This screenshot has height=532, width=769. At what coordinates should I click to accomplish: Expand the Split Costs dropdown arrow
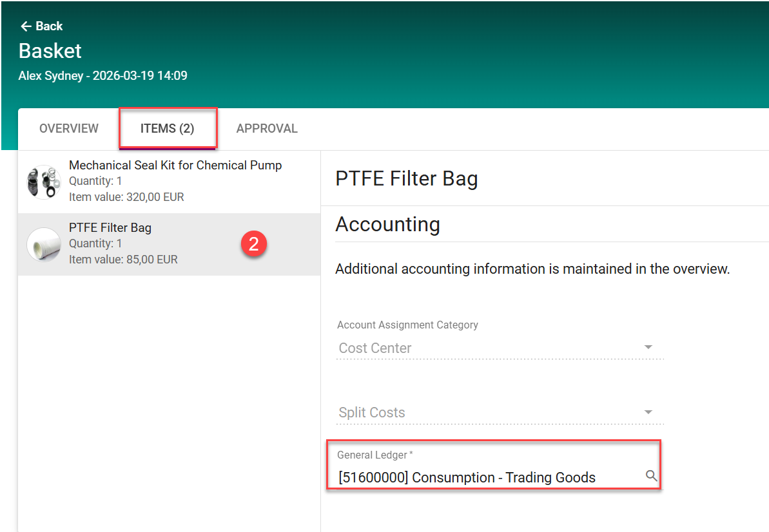648,412
